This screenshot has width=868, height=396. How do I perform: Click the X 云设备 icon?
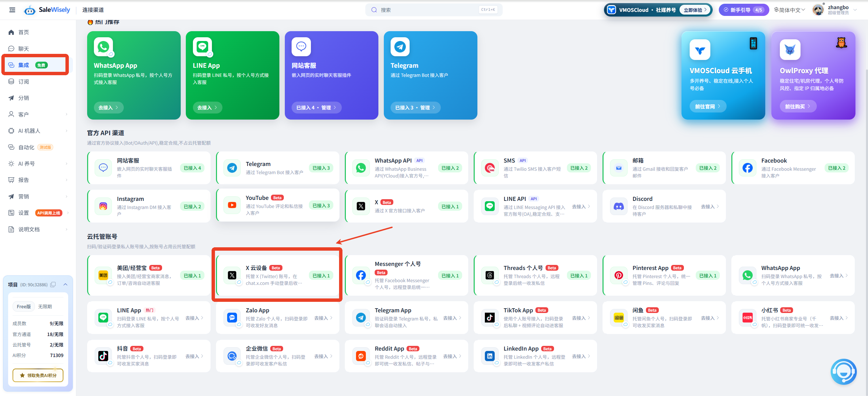(232, 275)
